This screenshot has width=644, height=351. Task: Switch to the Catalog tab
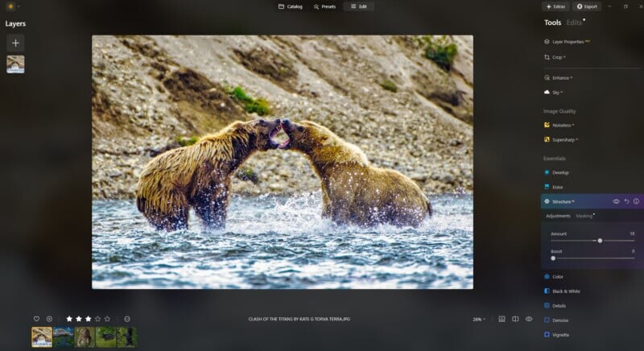tap(291, 6)
